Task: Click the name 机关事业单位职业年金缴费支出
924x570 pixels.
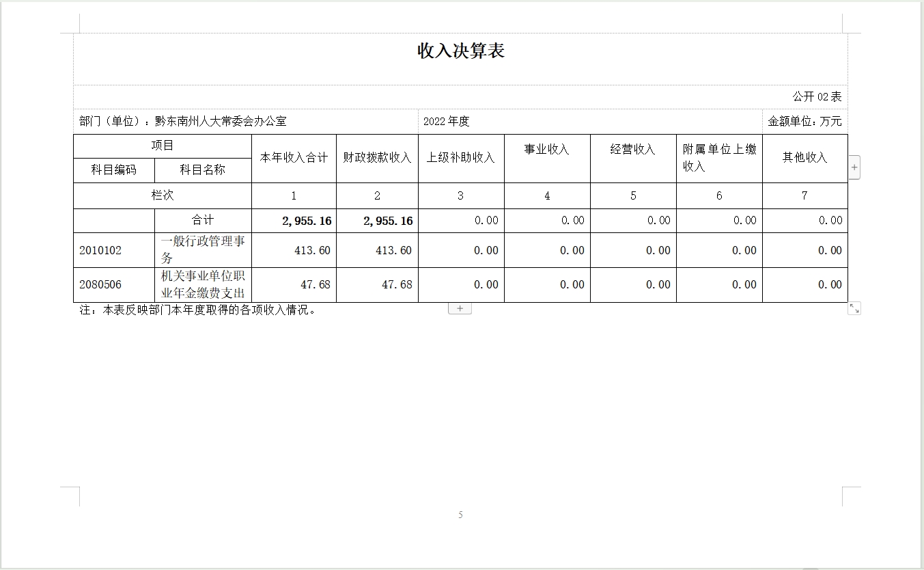Action: point(203,284)
